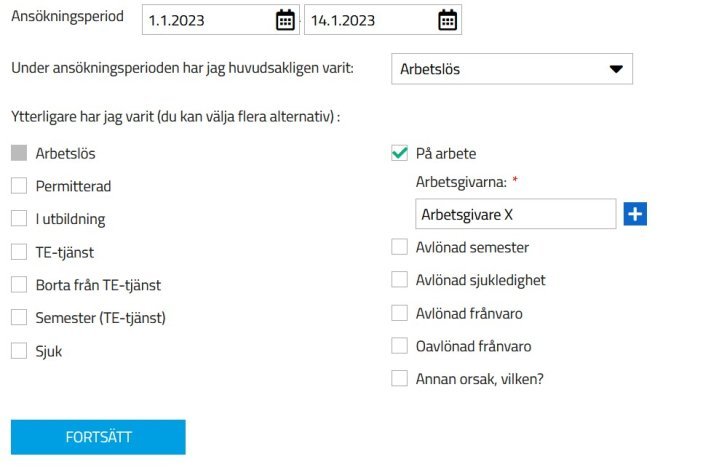Open the end date calendar picker
The image size is (727, 475).
coord(447,20)
